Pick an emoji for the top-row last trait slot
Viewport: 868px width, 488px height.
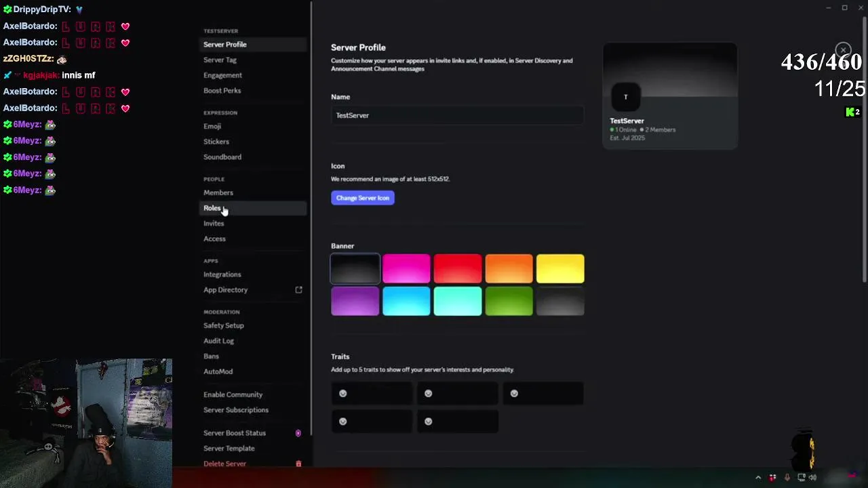(x=514, y=393)
